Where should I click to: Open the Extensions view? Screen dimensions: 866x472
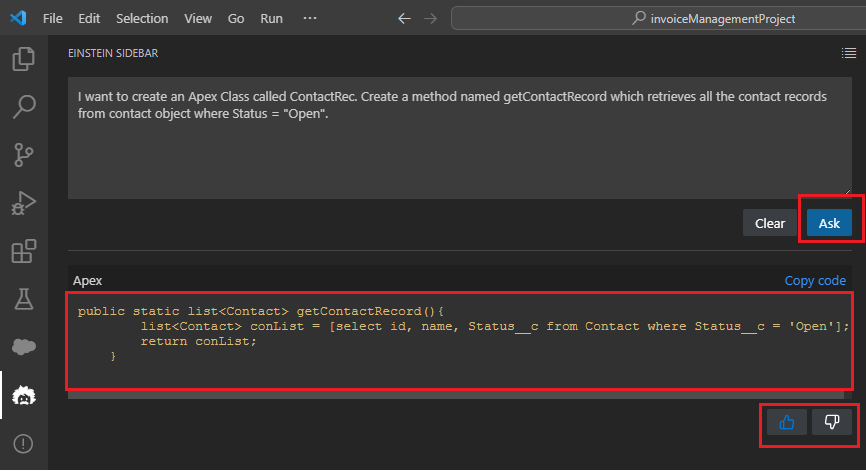(x=23, y=250)
